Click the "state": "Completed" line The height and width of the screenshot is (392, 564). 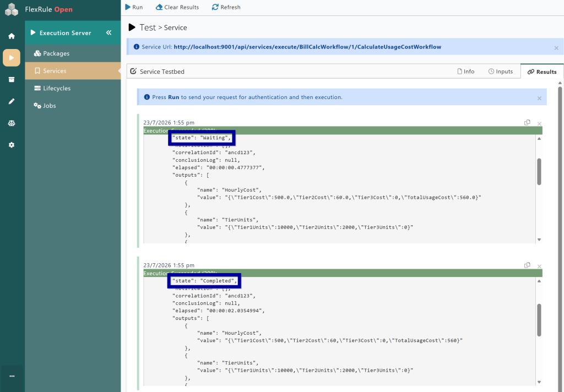pyautogui.click(x=204, y=281)
